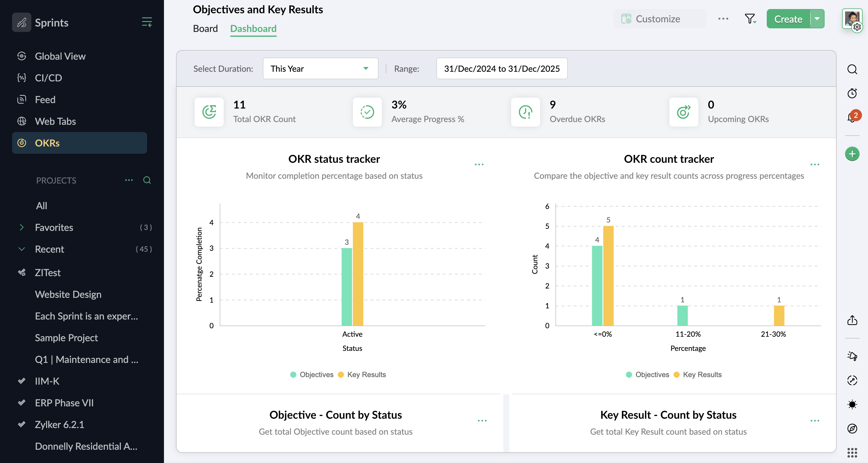Open Each Sprint is an exper... project

coord(86,316)
